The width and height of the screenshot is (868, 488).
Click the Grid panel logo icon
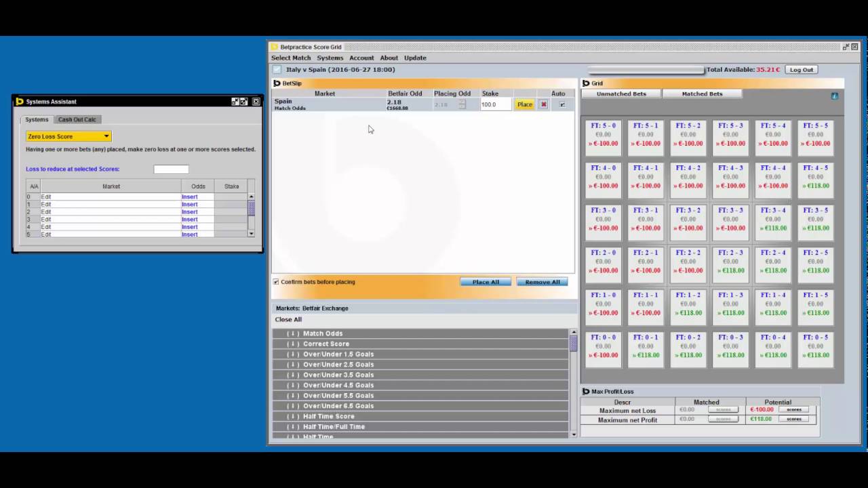point(586,83)
